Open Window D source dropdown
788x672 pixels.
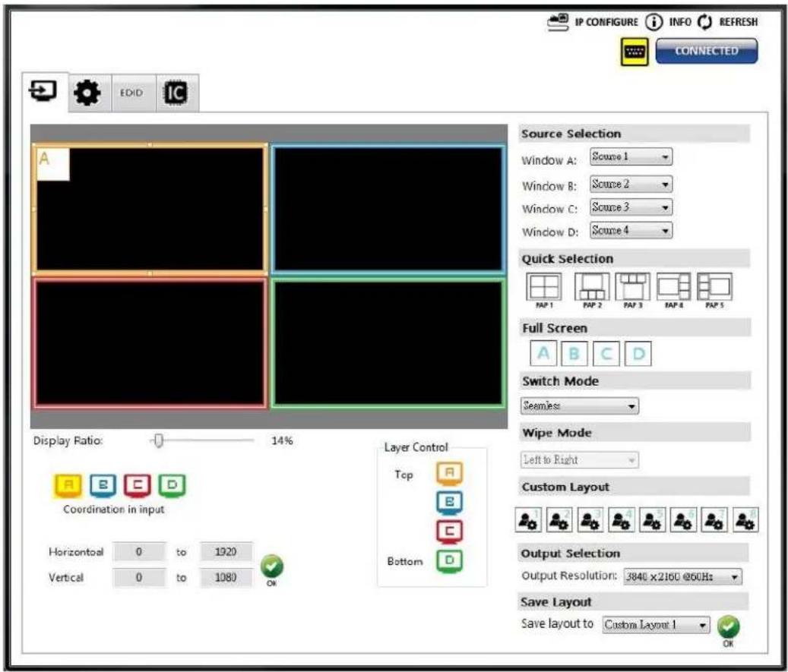click(x=631, y=231)
